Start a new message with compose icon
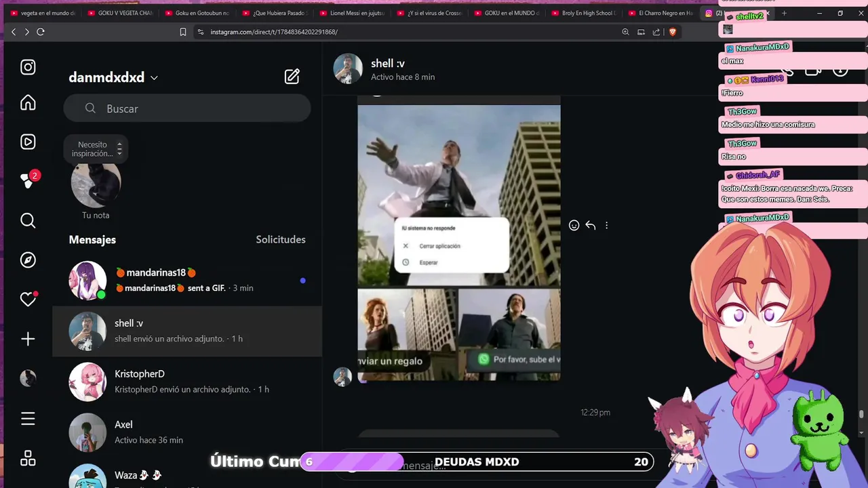 (292, 77)
